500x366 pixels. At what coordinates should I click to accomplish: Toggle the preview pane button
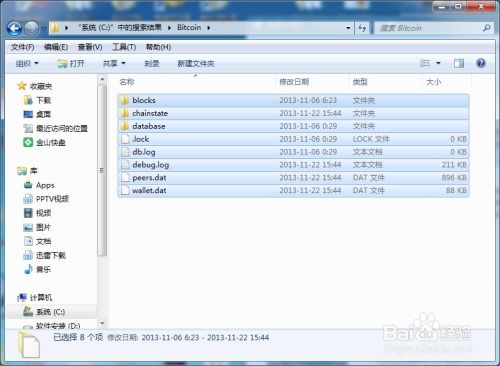[x=459, y=63]
